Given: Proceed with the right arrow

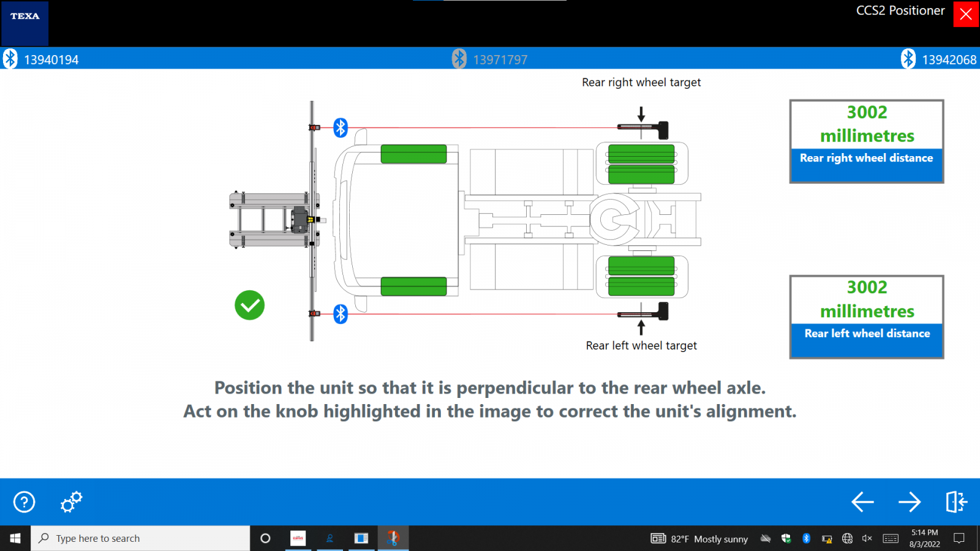Looking at the screenshot, I should [910, 502].
